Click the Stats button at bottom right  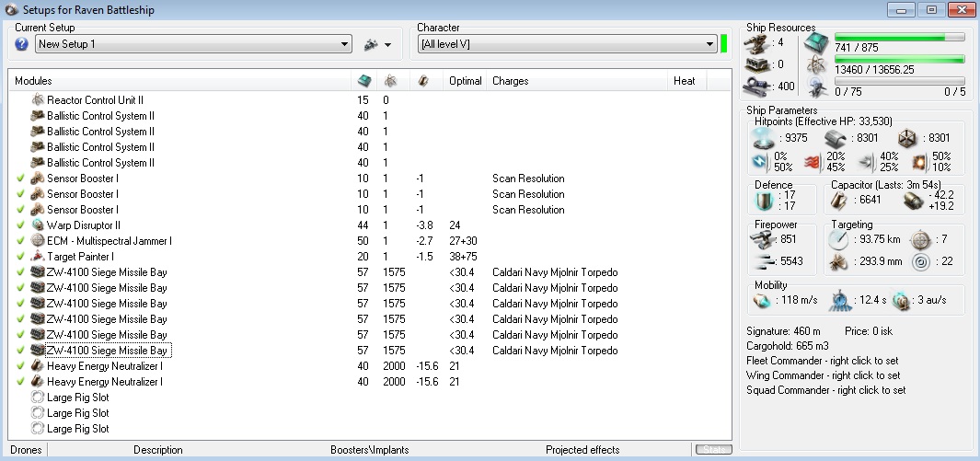[713, 450]
